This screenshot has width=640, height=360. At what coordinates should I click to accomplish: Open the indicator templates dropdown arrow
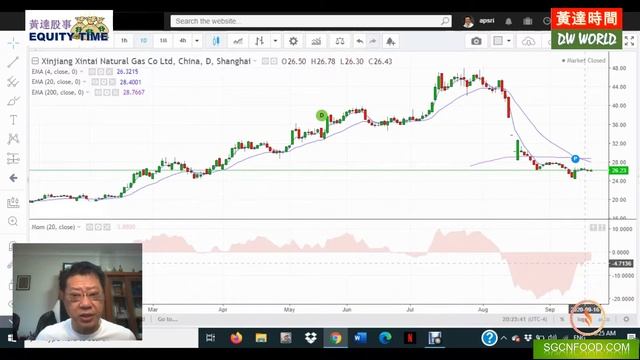275,41
